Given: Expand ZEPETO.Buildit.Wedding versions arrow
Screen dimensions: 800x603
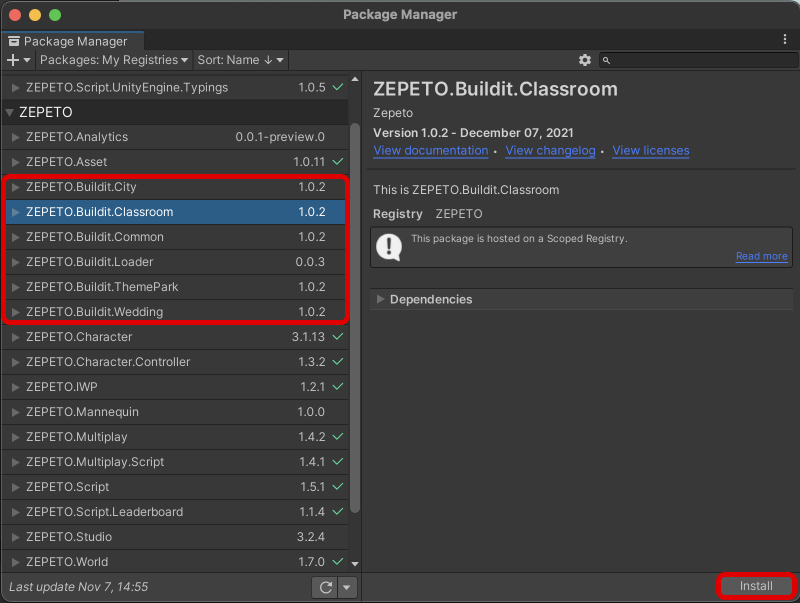Looking at the screenshot, I should (x=15, y=312).
